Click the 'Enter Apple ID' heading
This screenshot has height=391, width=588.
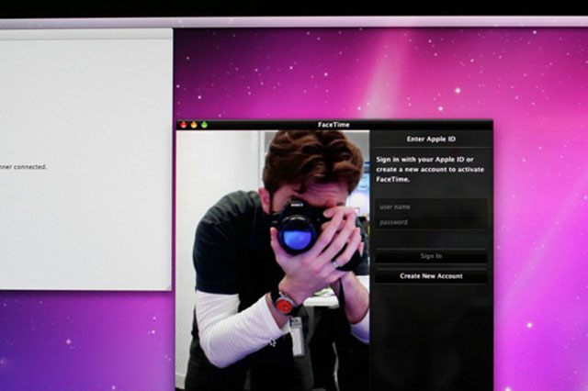[x=431, y=139]
